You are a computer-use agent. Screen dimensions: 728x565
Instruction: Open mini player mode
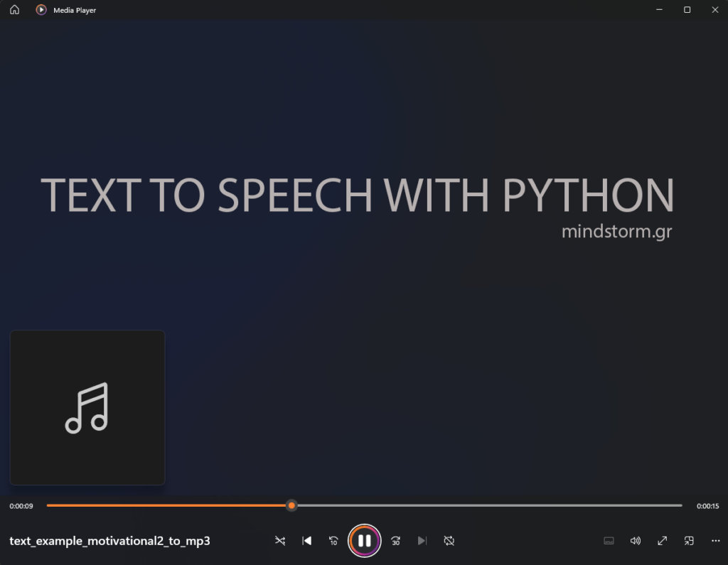688,541
